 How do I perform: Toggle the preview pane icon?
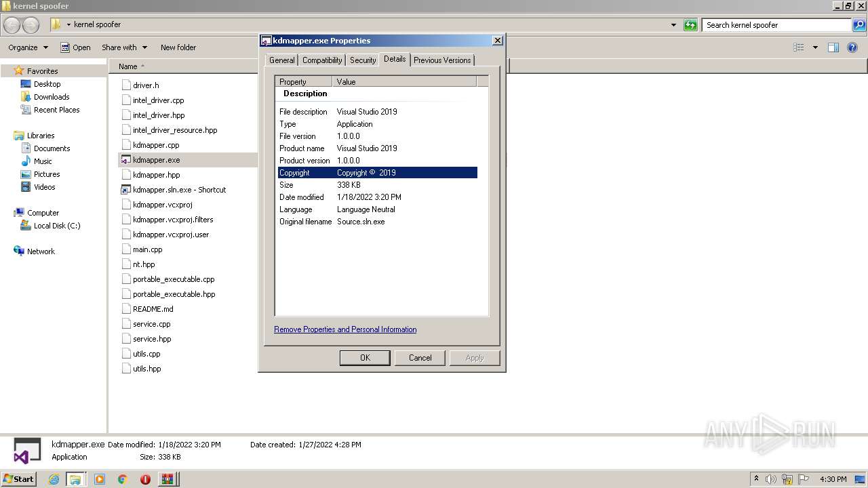pos(833,47)
